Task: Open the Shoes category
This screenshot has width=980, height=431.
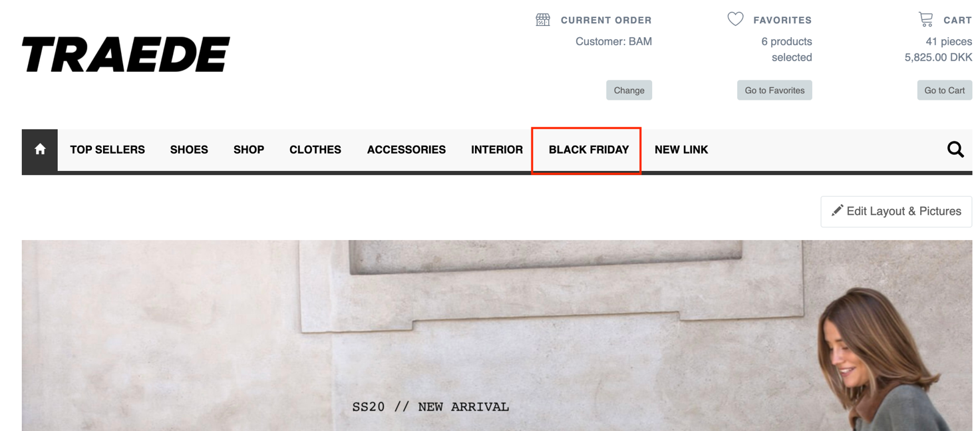Action: (189, 150)
